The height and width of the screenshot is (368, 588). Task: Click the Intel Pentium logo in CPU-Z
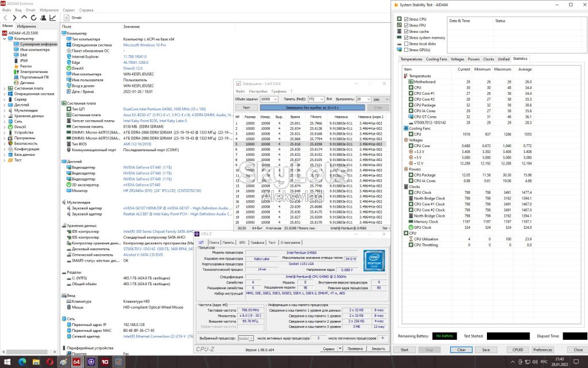(374, 260)
